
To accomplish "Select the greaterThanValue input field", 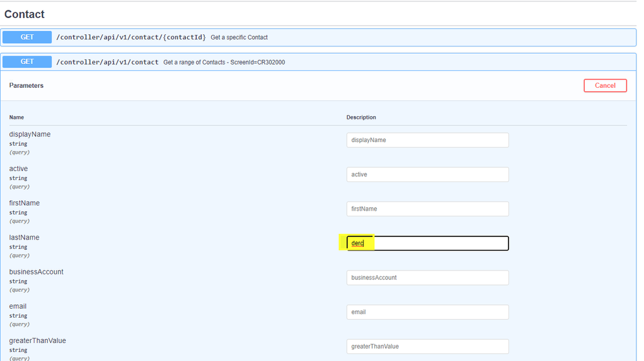I will click(x=427, y=346).
